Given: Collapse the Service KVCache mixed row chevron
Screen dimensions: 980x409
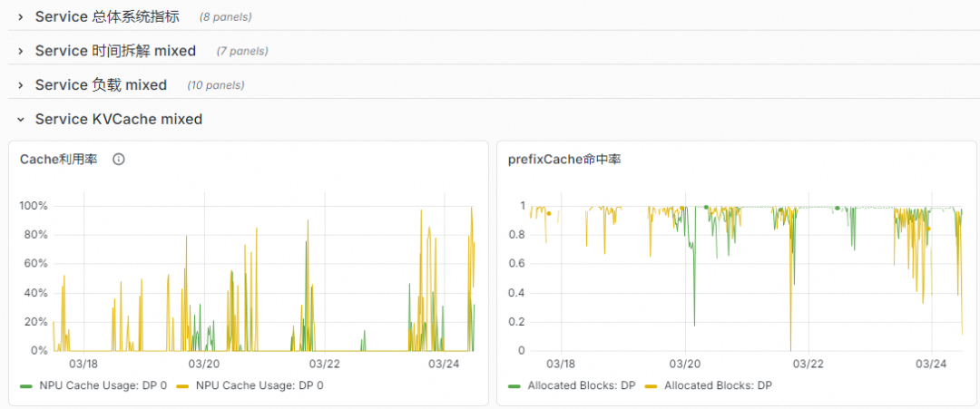Looking at the screenshot, I should pos(21,119).
